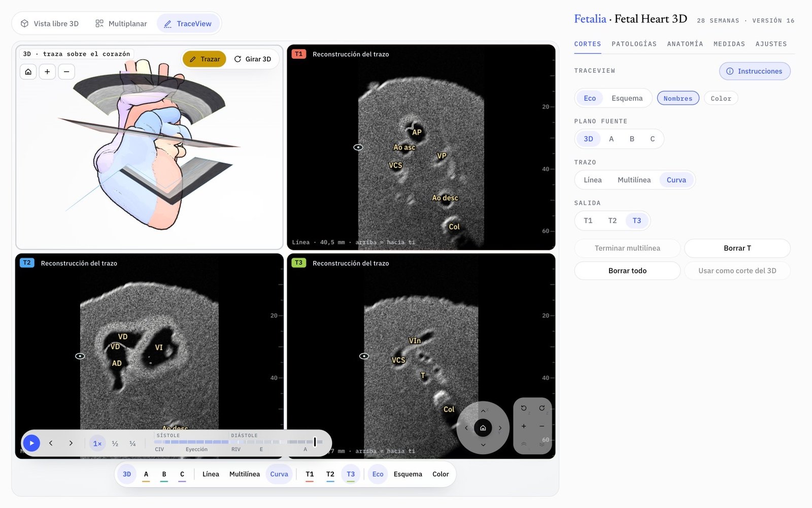Viewport: 812px width, 508px height.
Task: Click the eye marker in the T2 panel
Action: pyautogui.click(x=80, y=356)
